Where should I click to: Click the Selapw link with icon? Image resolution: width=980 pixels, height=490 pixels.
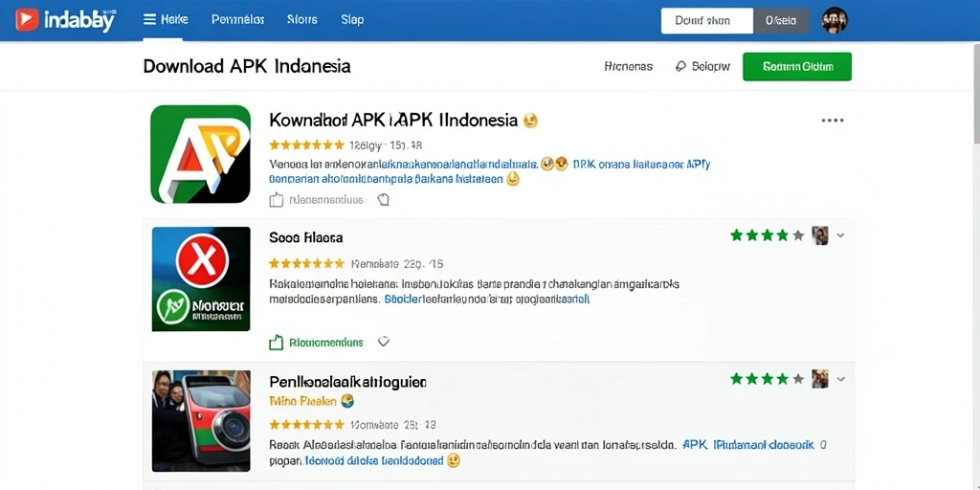(703, 66)
